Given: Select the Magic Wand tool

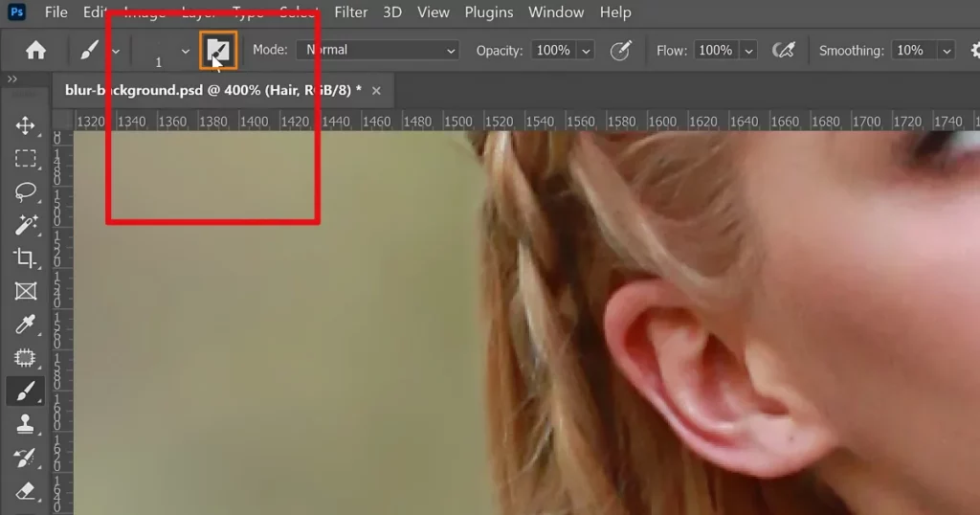Looking at the screenshot, I should coord(26,225).
